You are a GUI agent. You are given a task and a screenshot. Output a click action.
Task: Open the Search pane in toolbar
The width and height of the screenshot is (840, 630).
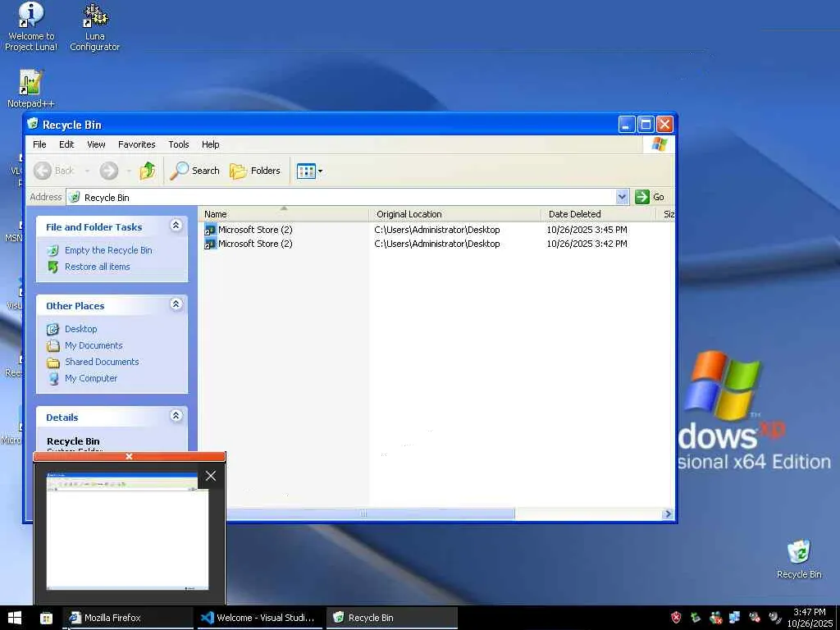pos(194,171)
